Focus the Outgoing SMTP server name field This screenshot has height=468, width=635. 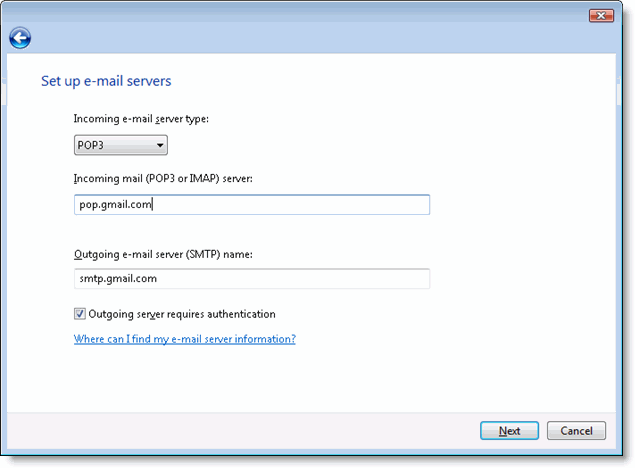pos(251,279)
